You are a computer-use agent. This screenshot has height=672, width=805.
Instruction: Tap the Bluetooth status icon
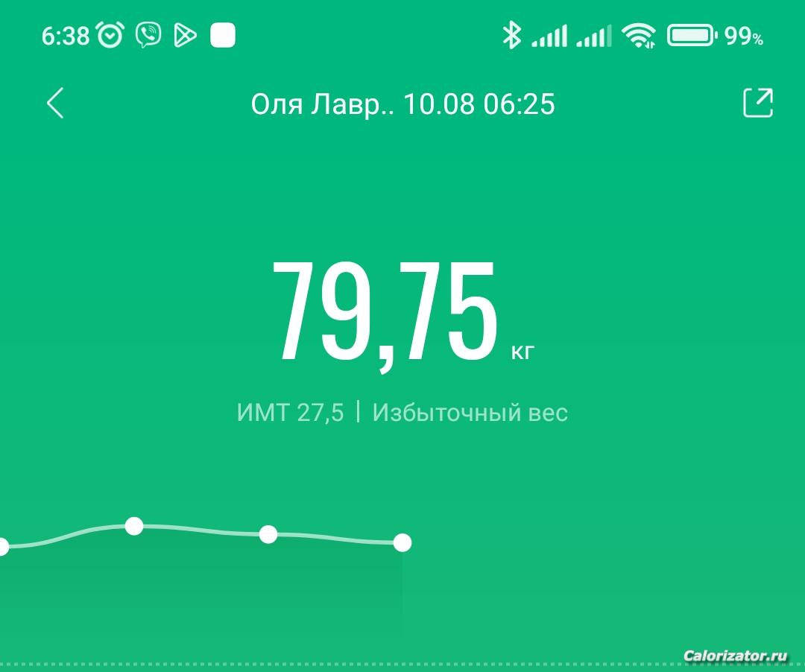click(511, 36)
